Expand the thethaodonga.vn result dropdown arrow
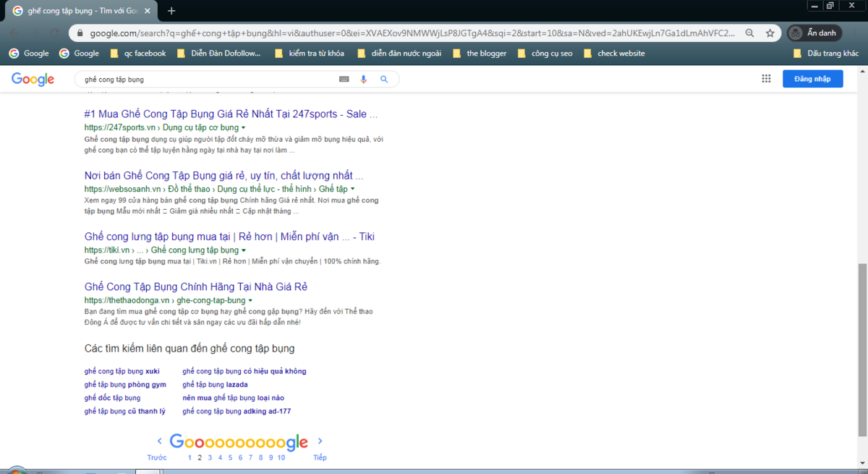The image size is (868, 474). point(250,300)
